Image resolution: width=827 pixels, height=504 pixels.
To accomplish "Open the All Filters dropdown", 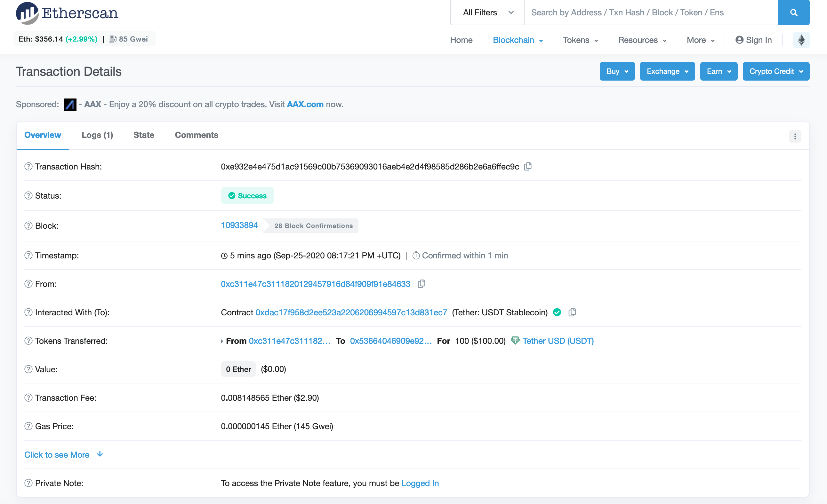I will pos(487,12).
